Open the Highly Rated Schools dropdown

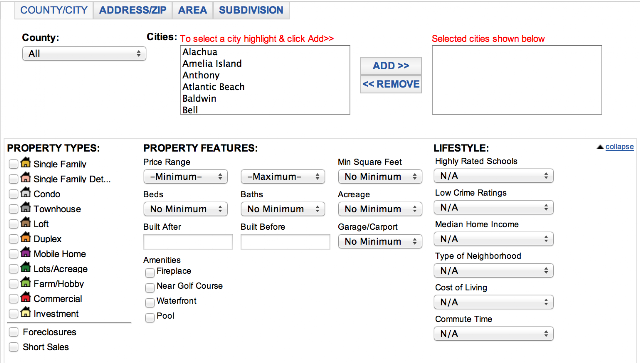(x=493, y=176)
